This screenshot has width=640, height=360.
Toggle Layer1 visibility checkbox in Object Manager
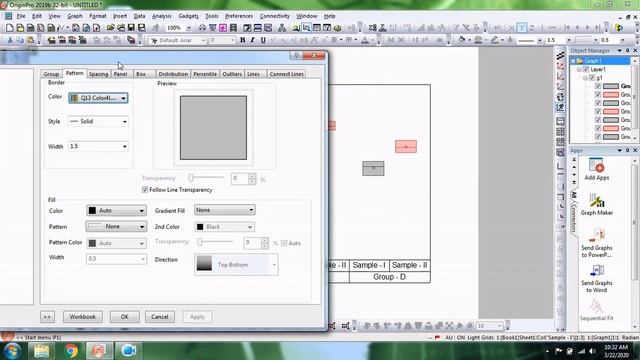coord(586,69)
